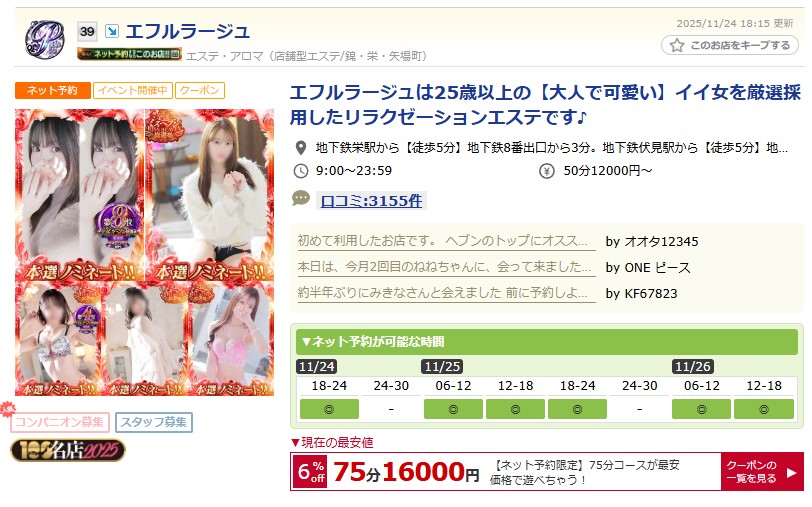Open the エフルラージュ shop name link
This screenshot has height=507, width=812.
187,32
